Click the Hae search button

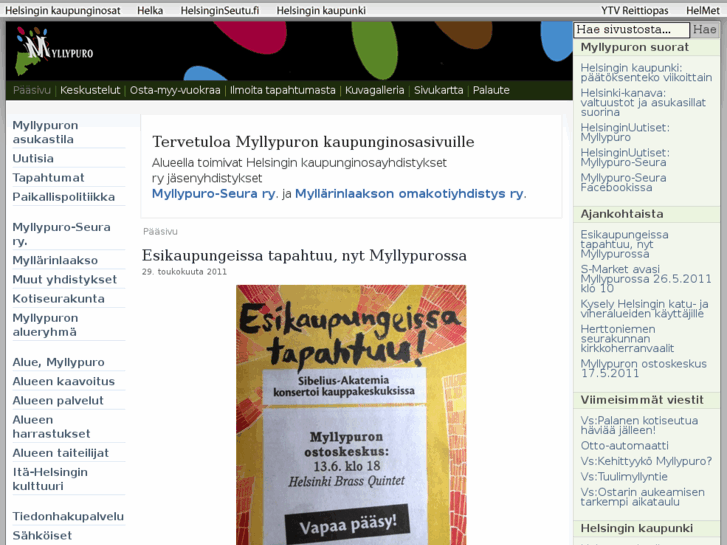pyautogui.click(x=704, y=30)
